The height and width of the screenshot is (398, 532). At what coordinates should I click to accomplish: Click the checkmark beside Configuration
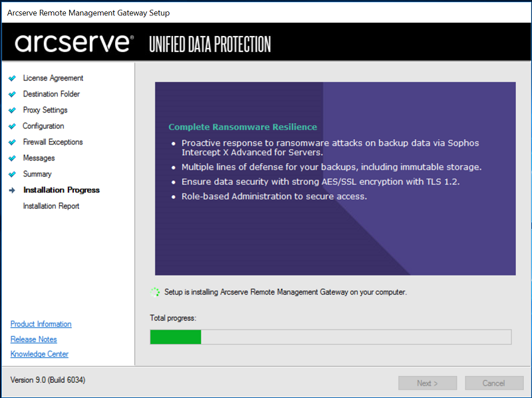[x=12, y=126]
